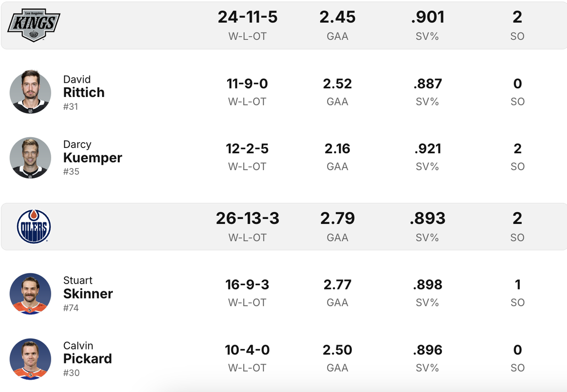Screen dimensions: 567x392
Task: Open Darcy Kuemper's headshot photo
Action: pos(30,157)
